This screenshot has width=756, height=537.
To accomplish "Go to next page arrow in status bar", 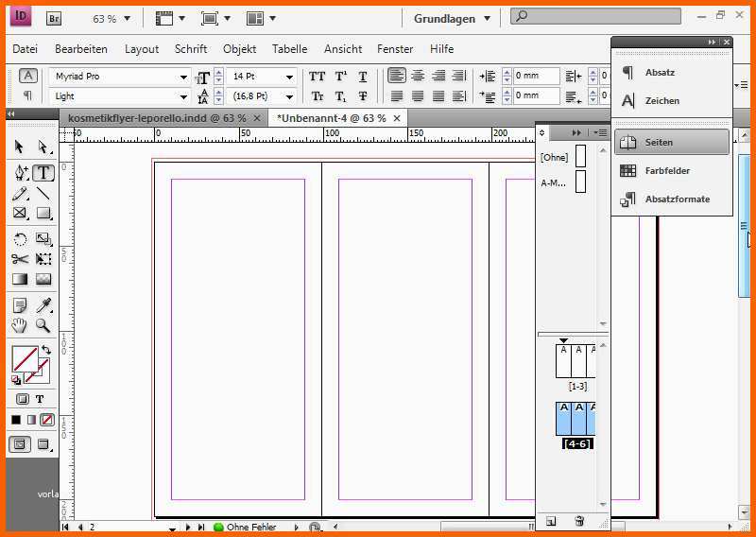I will [187, 527].
